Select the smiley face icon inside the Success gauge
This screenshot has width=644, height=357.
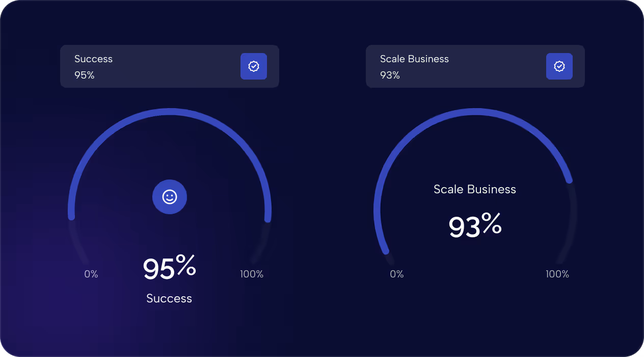[169, 196]
